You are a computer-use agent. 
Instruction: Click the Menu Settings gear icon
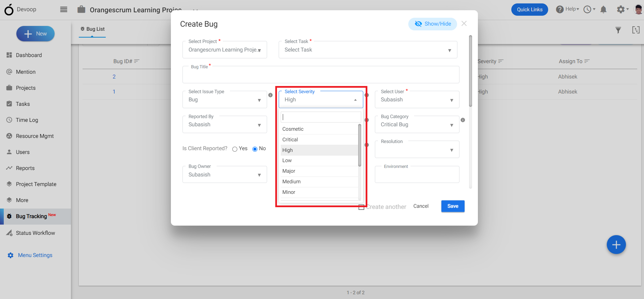pos(11,255)
